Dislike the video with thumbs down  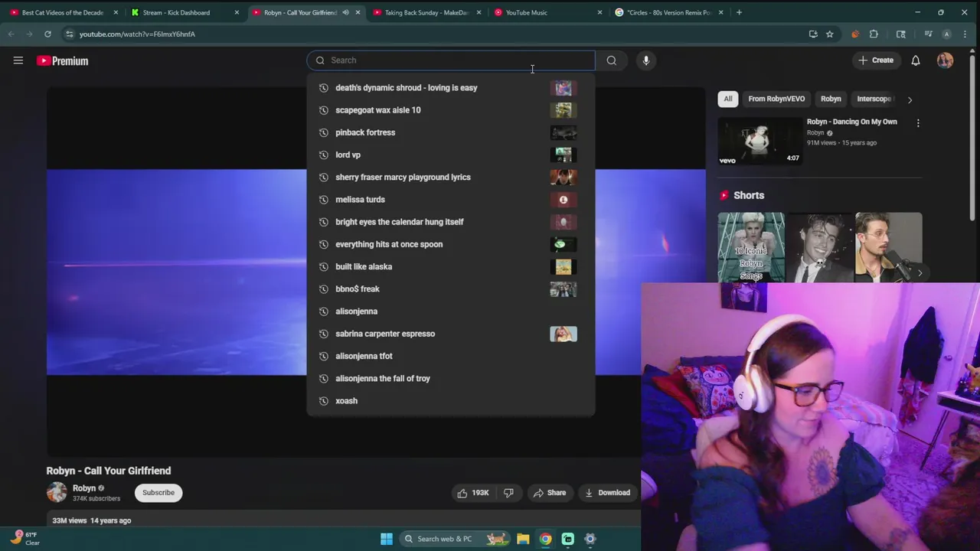pyautogui.click(x=508, y=493)
